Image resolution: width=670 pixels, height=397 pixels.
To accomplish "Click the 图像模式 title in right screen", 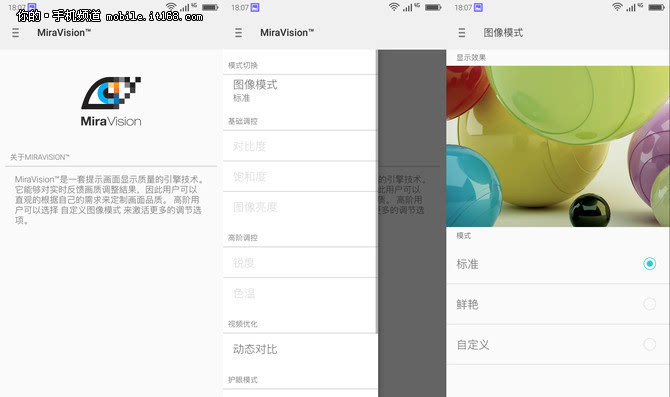I will 503,33.
